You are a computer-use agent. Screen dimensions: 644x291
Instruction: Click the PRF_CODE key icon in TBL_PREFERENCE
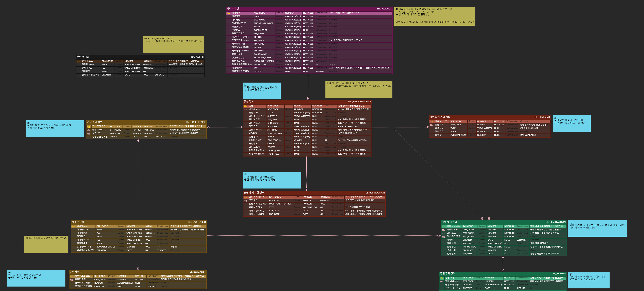point(89,127)
